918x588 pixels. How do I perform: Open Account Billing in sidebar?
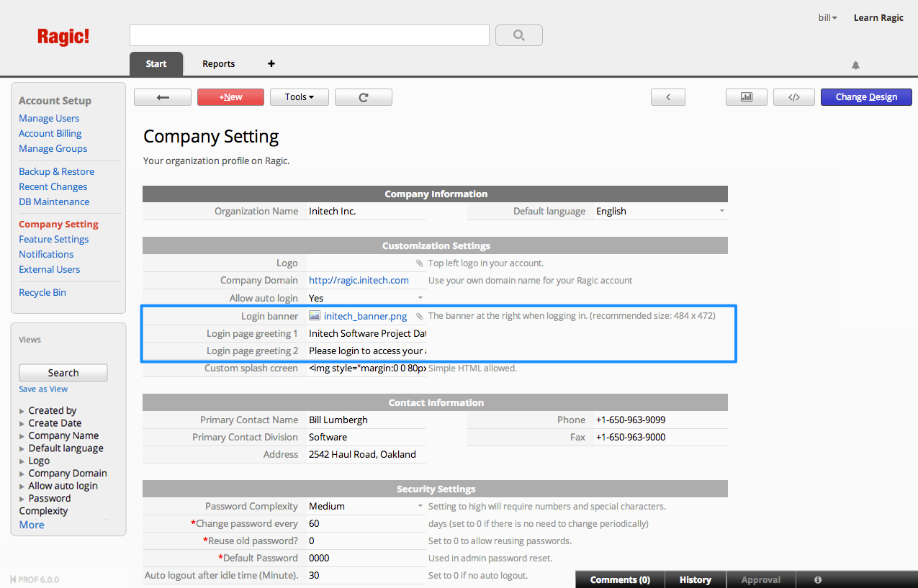[50, 134]
